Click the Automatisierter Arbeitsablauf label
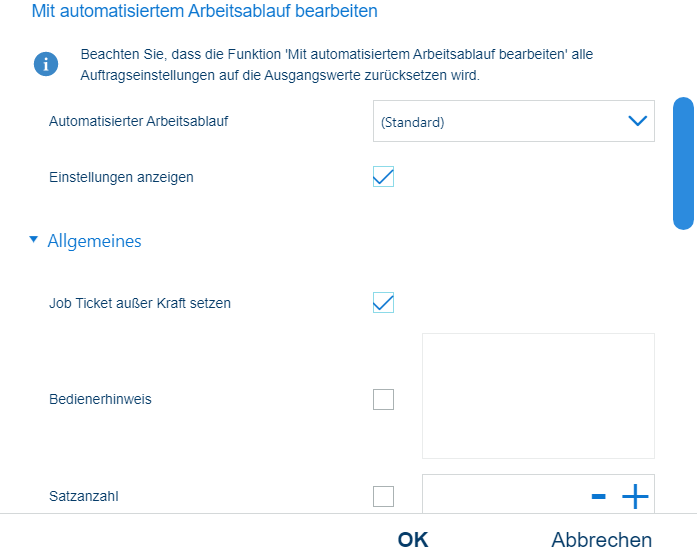 [132, 122]
